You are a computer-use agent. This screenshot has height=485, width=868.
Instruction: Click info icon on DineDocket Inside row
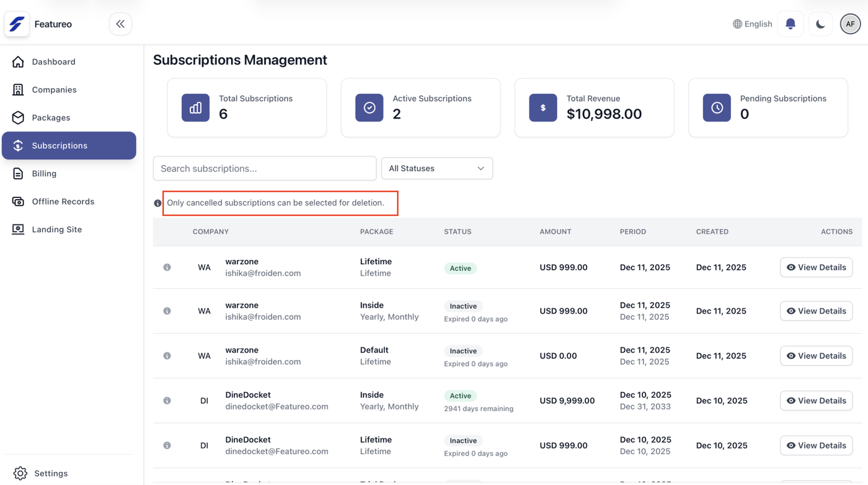click(167, 401)
